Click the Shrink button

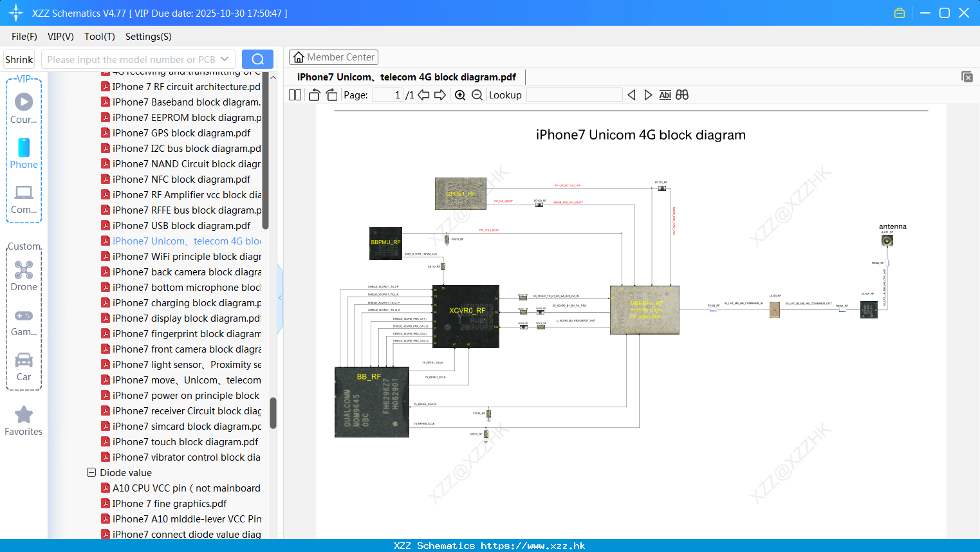point(19,59)
